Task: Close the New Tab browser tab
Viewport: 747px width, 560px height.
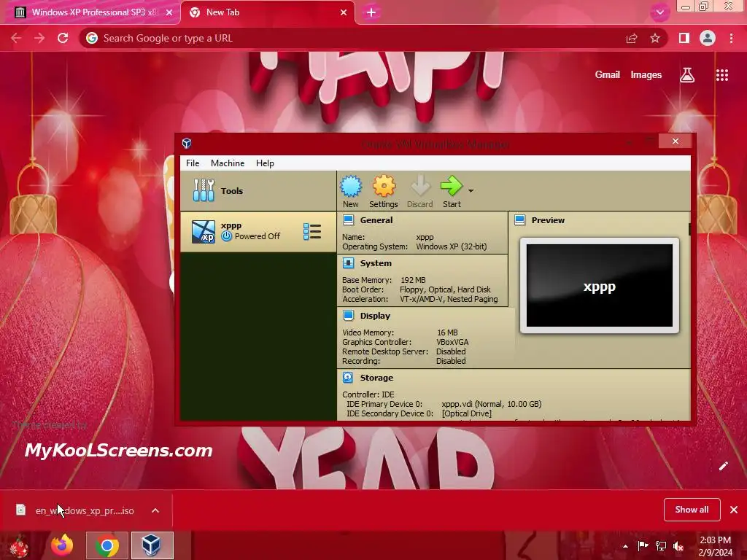Action: tap(344, 12)
